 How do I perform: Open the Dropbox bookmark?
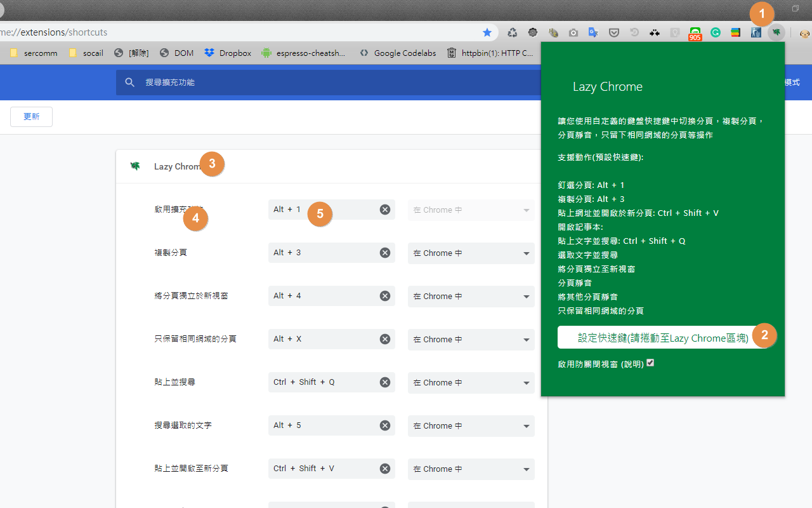coord(228,53)
